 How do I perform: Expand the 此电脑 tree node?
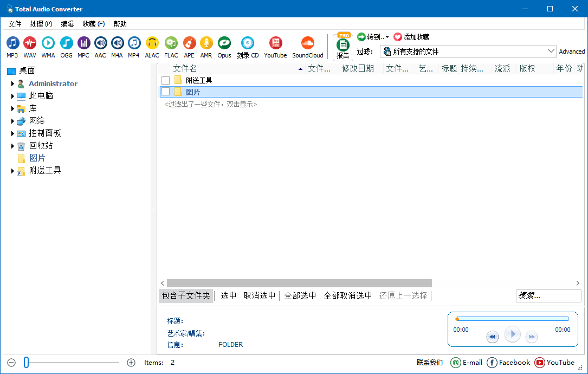click(x=13, y=95)
